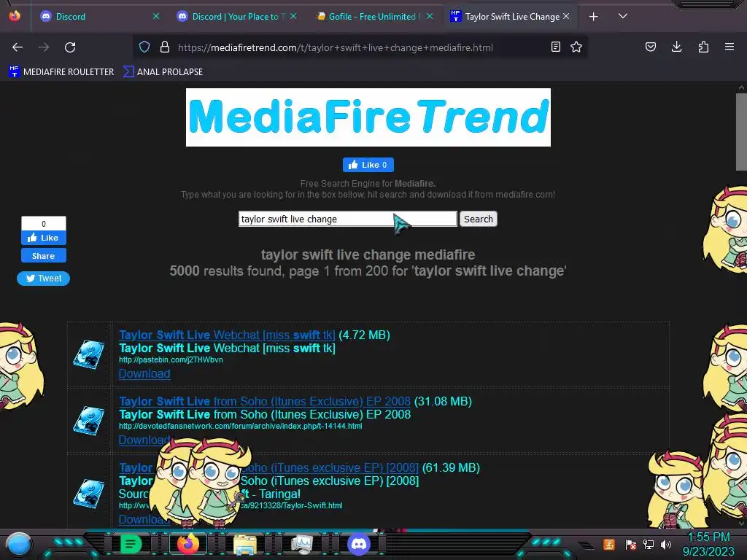Open Taylor Swift Live from Soho 31.08 MB link

coord(265,402)
